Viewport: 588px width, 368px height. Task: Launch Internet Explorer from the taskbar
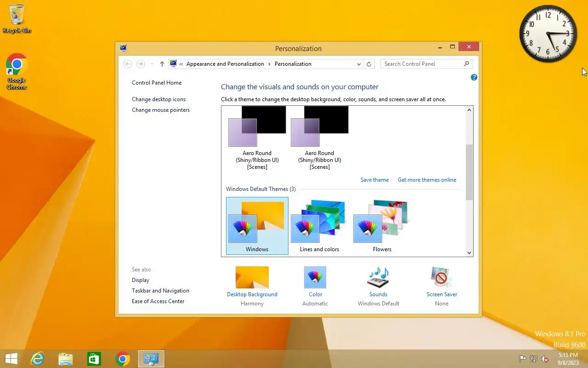(x=37, y=359)
